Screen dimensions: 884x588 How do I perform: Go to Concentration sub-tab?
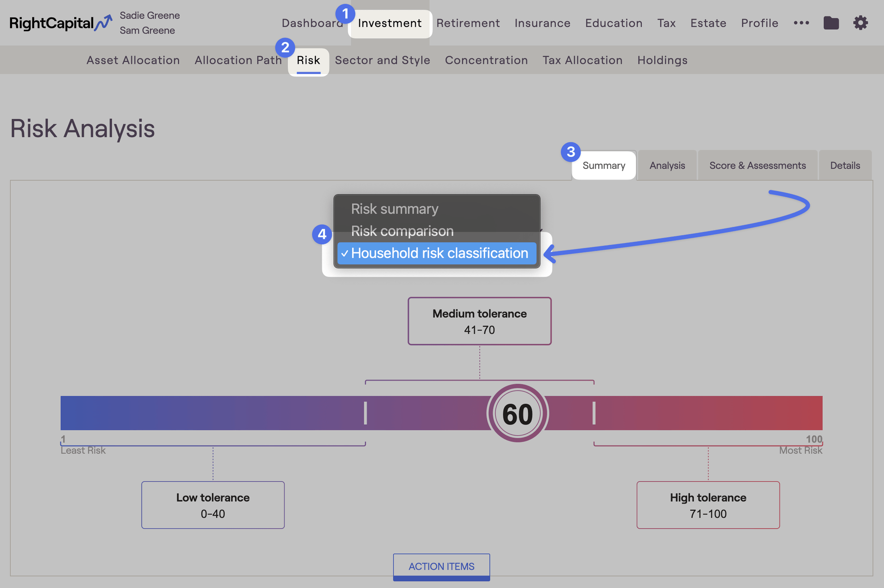click(486, 60)
